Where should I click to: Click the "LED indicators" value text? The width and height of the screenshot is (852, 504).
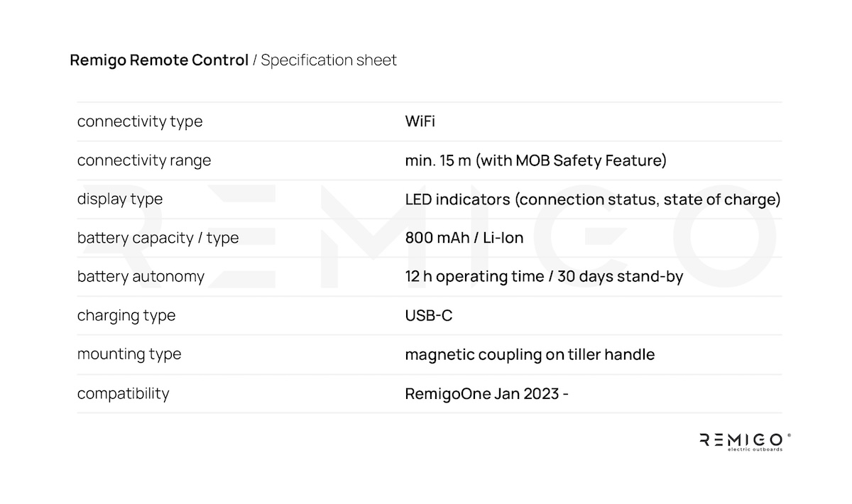(x=457, y=199)
